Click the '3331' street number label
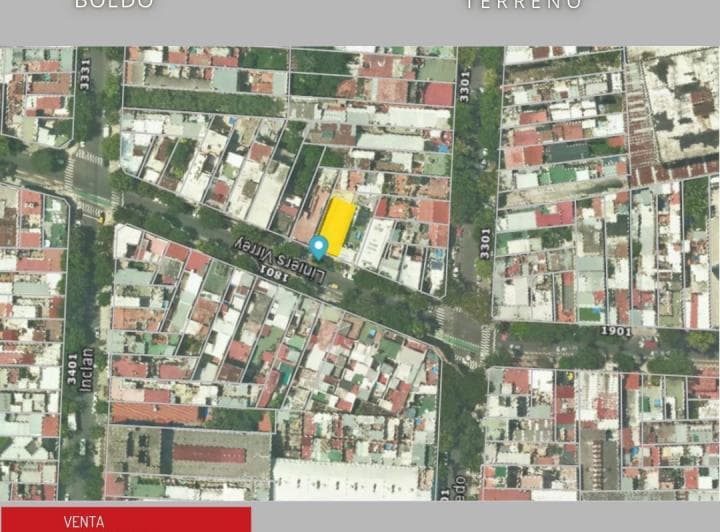The image size is (720, 532). click(x=85, y=75)
